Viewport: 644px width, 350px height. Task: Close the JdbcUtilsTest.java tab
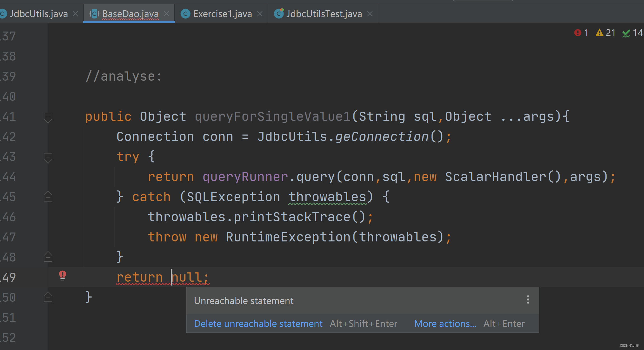coord(370,14)
